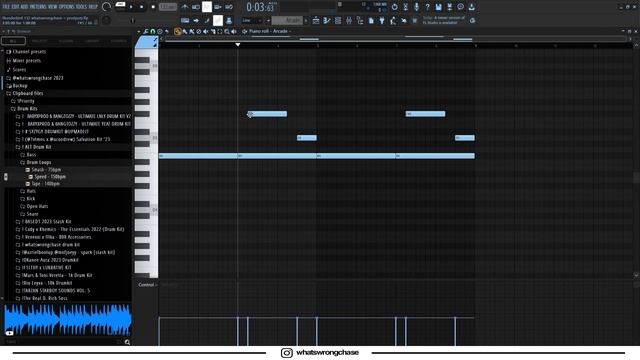Screen dimensions: 640x360
Task: Click the save project floppy icon
Action: point(438,7)
